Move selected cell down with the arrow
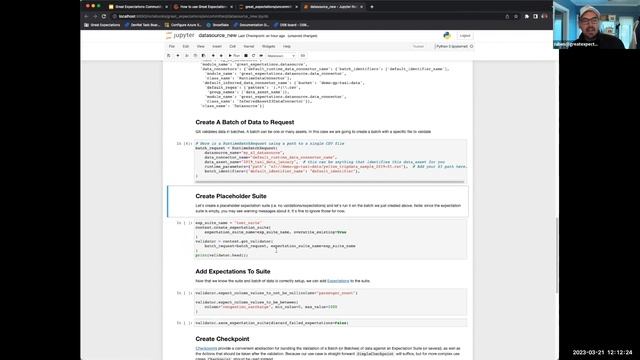 click(221, 56)
